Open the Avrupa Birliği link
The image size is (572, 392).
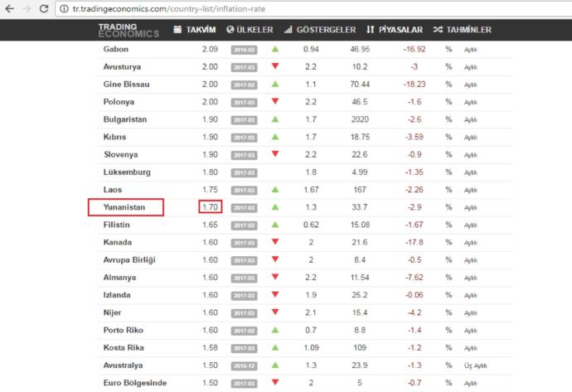pos(129,259)
